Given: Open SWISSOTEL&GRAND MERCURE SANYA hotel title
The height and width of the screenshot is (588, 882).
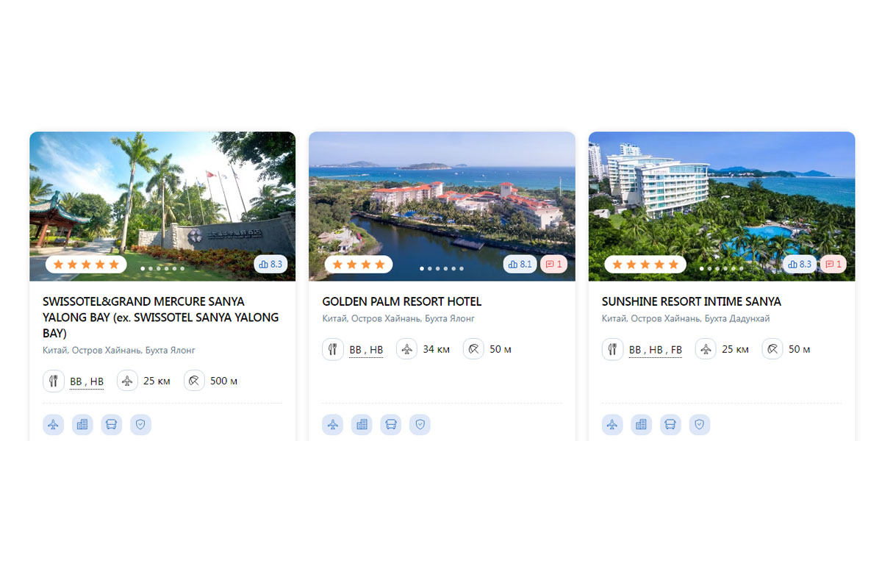Looking at the screenshot, I should point(161,317).
